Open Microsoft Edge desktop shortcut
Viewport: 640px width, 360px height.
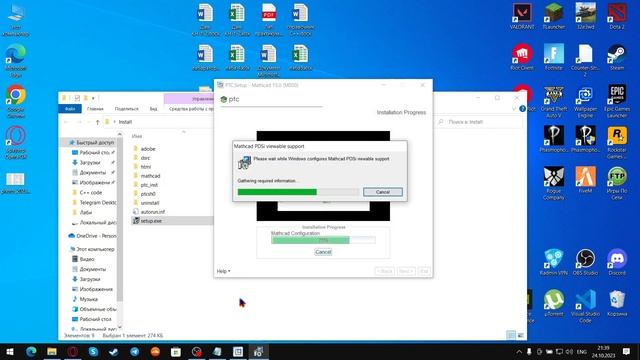tap(16, 61)
